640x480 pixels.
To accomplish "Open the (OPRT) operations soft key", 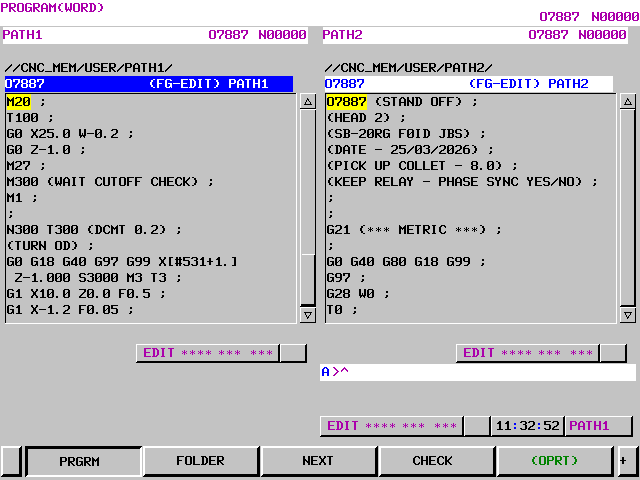I will (x=554, y=461).
